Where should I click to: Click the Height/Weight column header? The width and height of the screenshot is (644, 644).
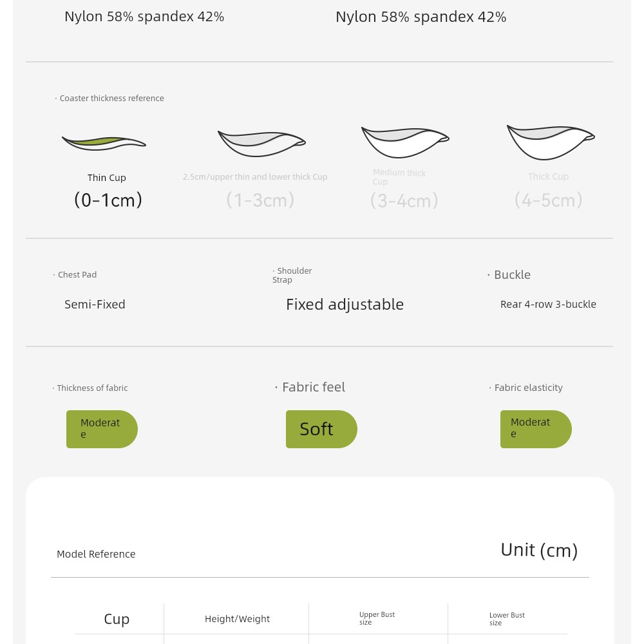(238, 619)
